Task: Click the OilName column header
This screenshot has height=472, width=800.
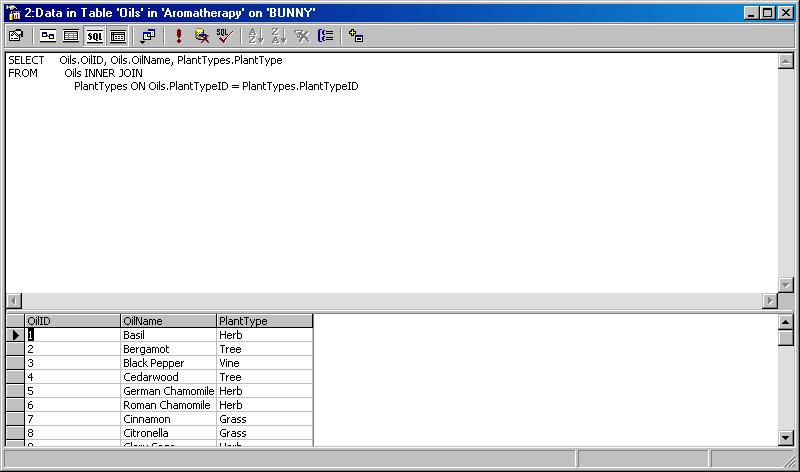Action: [167, 321]
